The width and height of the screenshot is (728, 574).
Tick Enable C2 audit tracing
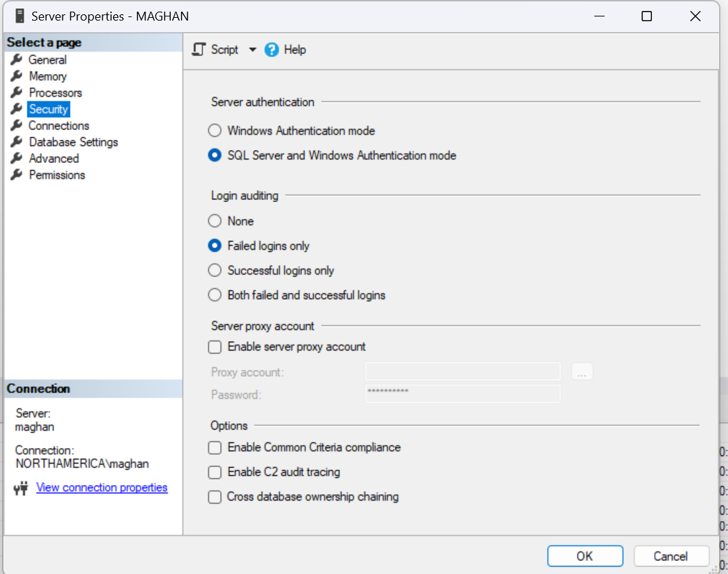(215, 472)
